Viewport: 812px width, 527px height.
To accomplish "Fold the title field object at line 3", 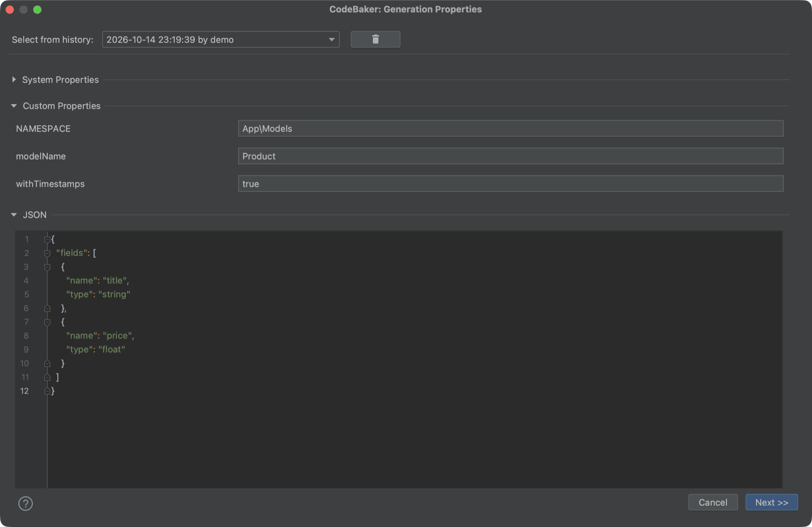I will [x=47, y=267].
